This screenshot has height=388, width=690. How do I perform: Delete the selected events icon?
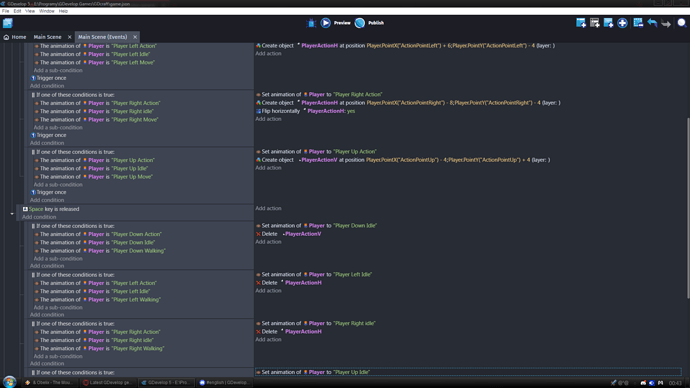tap(638, 23)
